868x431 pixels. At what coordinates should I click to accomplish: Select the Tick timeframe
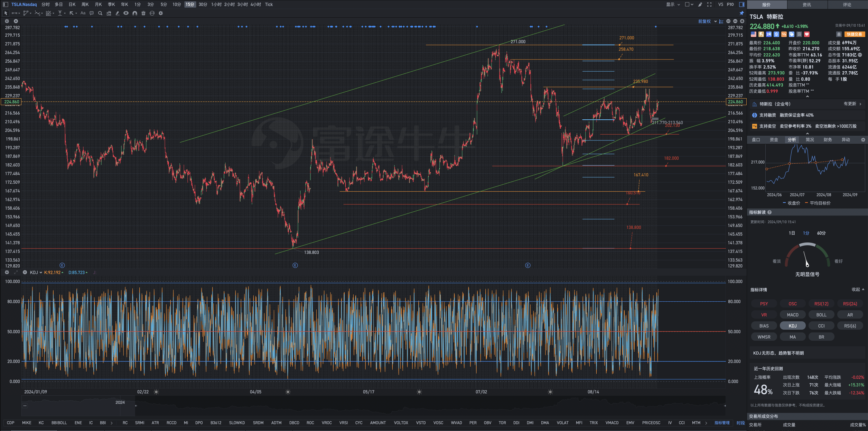pos(269,4)
